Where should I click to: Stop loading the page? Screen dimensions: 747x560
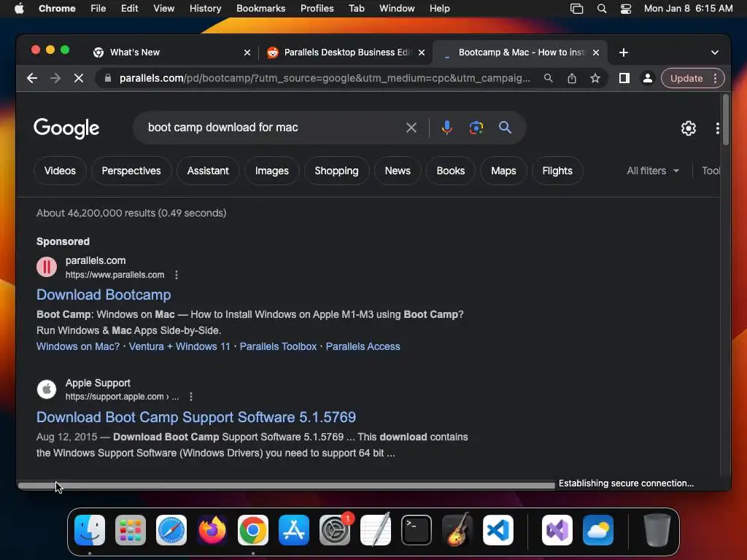click(79, 78)
